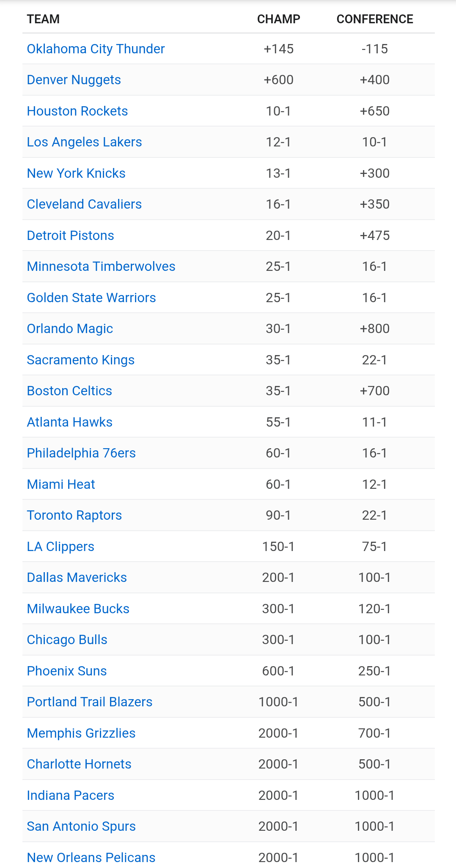
Task: Select the Portland Trail Blazers link
Action: [89, 702]
